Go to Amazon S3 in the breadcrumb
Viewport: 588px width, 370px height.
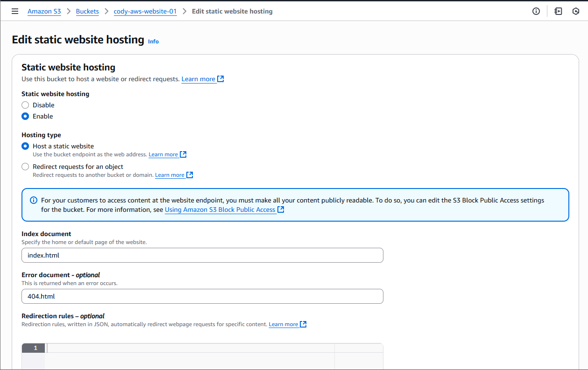coord(44,11)
